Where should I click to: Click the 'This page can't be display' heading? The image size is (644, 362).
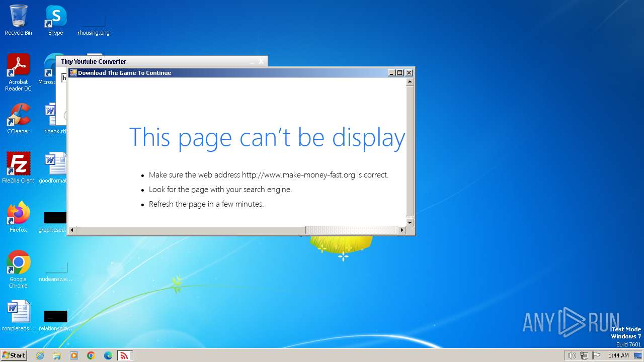point(267,137)
